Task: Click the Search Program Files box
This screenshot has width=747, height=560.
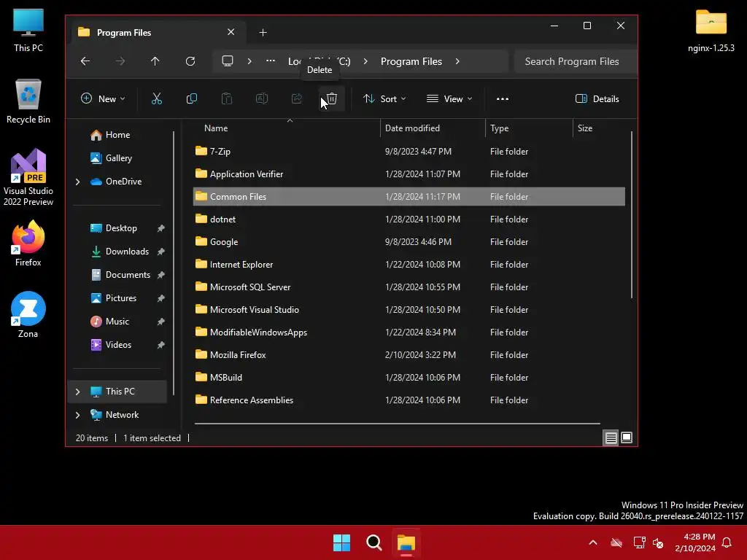Action: (x=576, y=61)
